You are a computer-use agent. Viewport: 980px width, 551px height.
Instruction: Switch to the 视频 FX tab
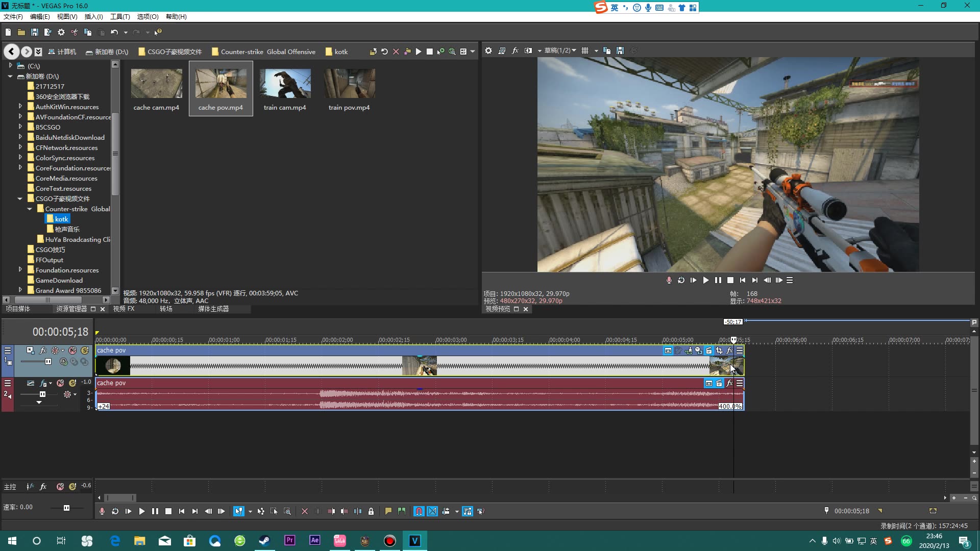[x=124, y=309]
